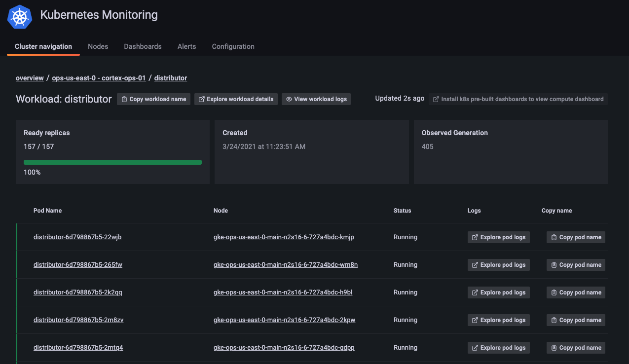Copy pod name for distributor-6d798867b5-2k2qq

point(576,292)
